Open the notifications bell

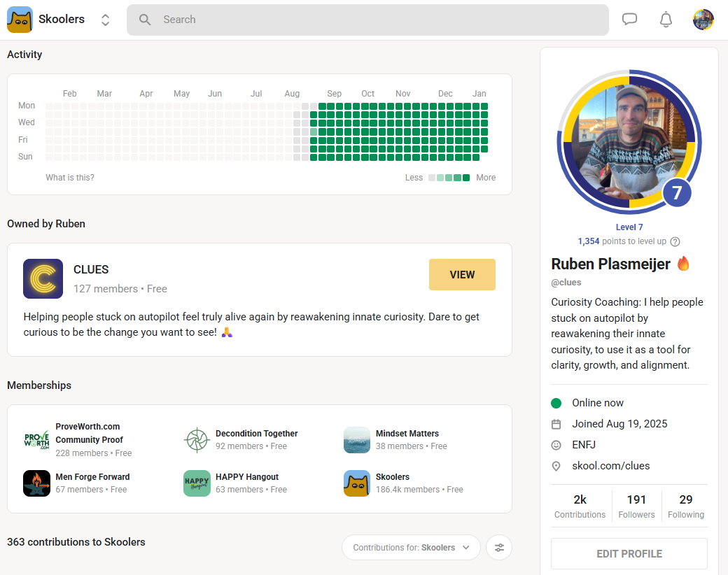(666, 20)
